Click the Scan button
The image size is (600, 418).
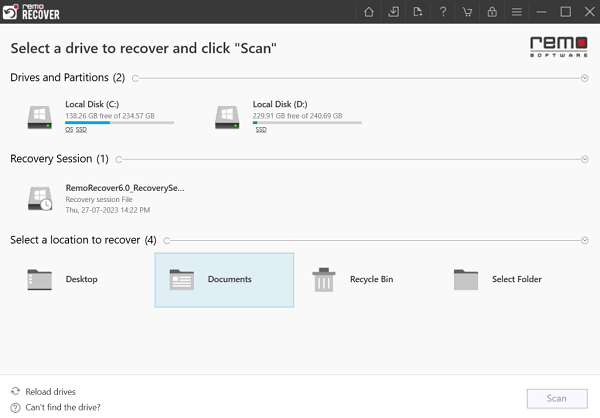pyautogui.click(x=557, y=398)
